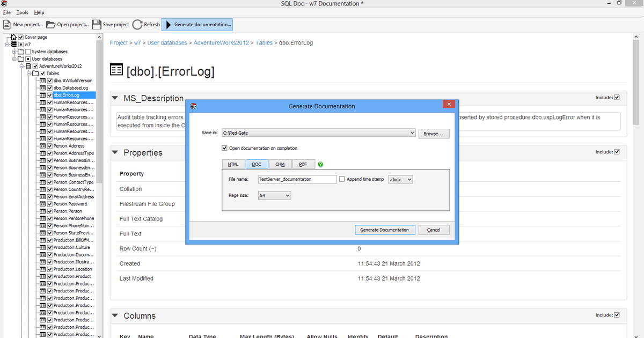Toggle the Cover page checkbox

coord(21,37)
